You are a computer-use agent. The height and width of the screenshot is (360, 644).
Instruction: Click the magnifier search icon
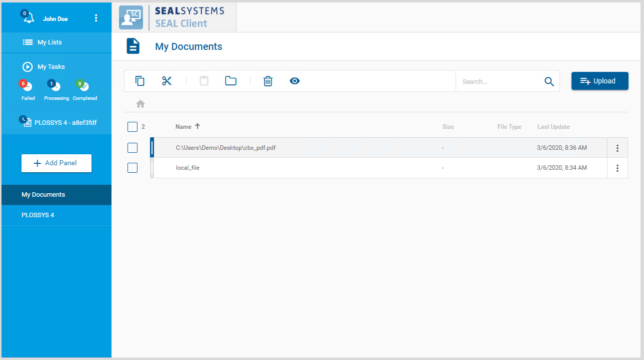(x=549, y=82)
